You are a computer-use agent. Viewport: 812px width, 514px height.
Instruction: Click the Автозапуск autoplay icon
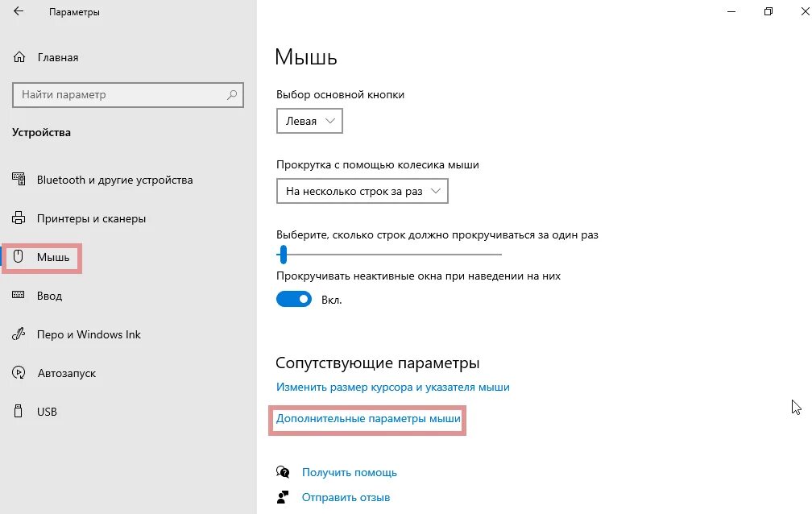[x=19, y=373]
